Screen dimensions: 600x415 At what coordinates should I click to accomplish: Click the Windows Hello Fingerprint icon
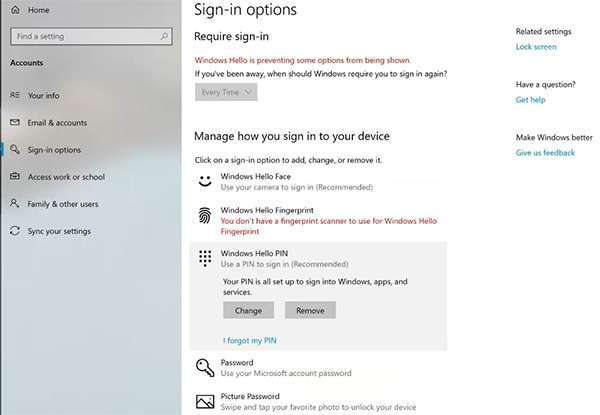(204, 215)
